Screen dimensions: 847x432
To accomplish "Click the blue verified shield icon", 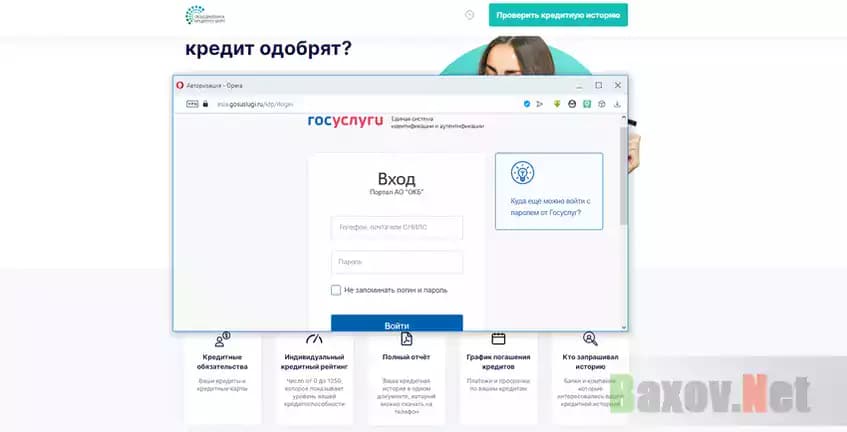I will 527,104.
